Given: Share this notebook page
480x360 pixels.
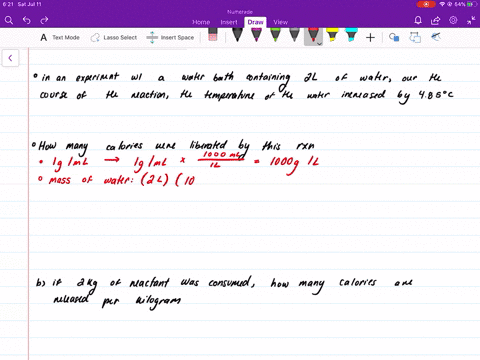Looking at the screenshot, I should tap(435, 20).
